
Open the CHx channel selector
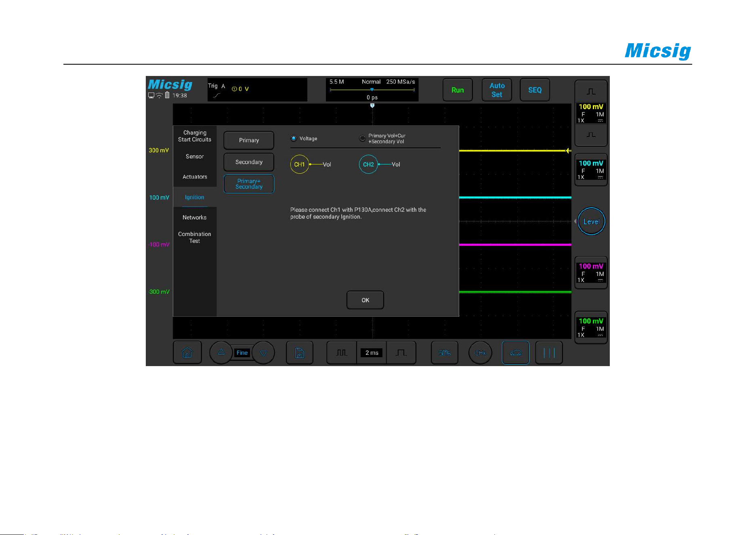coord(480,353)
